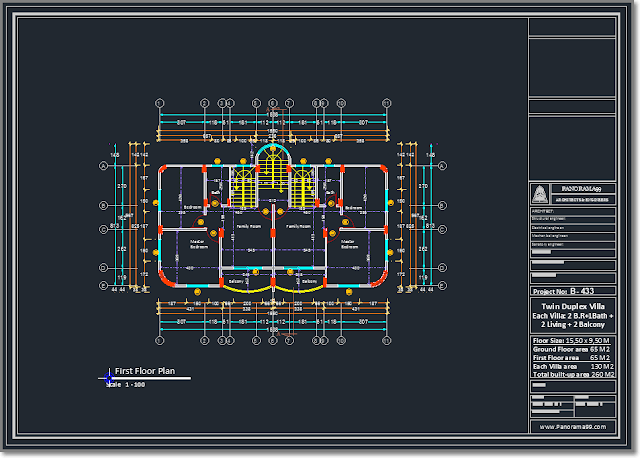Select the right villa's curved yellow balcony edge

click(x=299, y=289)
